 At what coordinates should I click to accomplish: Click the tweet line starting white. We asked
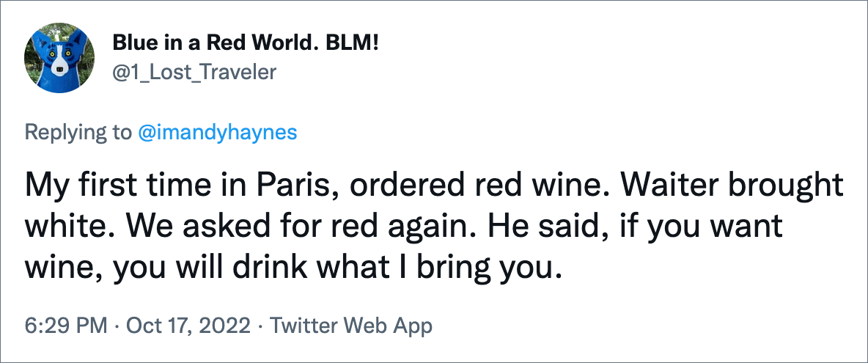pyautogui.click(x=403, y=228)
